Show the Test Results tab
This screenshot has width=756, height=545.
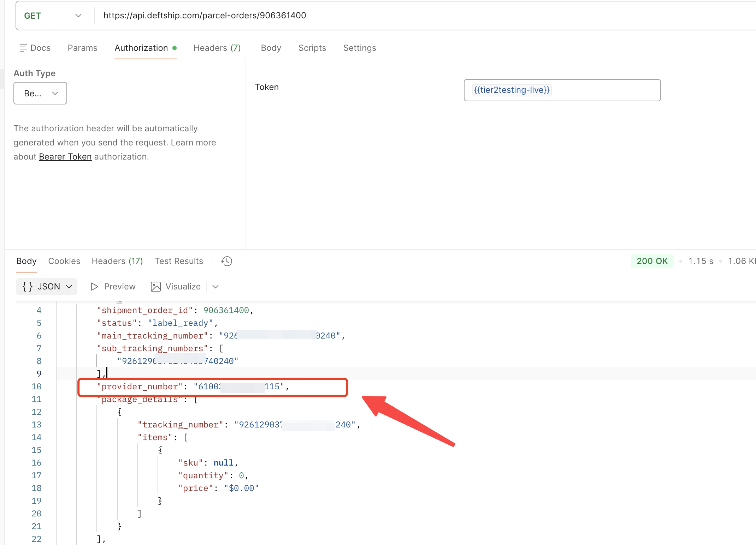pyautogui.click(x=179, y=261)
